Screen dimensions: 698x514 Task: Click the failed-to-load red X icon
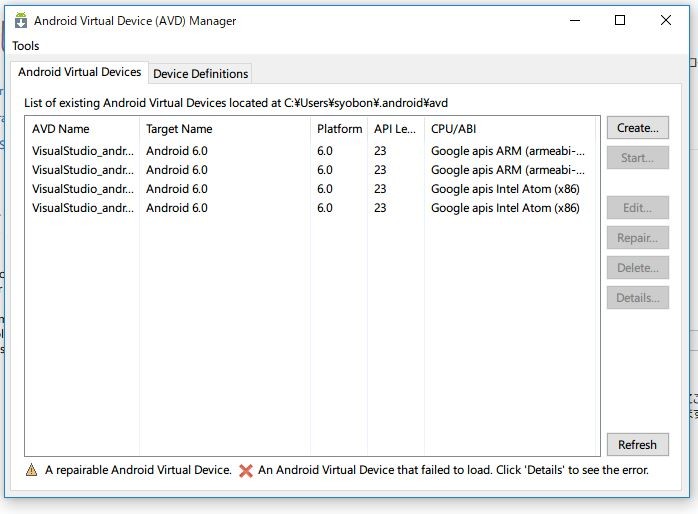(x=246, y=470)
